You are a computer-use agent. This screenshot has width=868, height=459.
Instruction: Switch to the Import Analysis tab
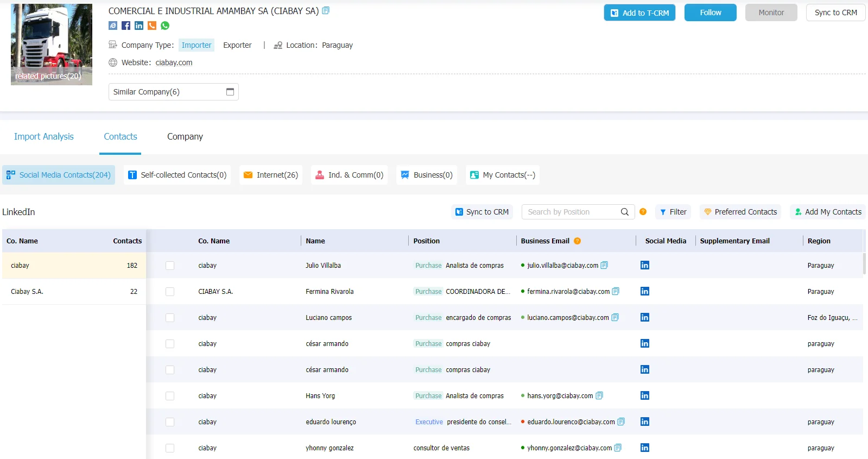pyautogui.click(x=44, y=136)
